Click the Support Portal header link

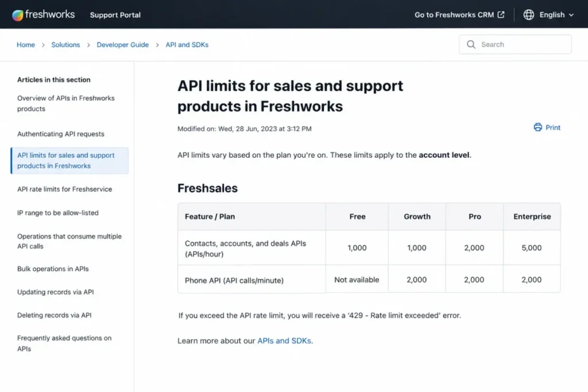[115, 15]
